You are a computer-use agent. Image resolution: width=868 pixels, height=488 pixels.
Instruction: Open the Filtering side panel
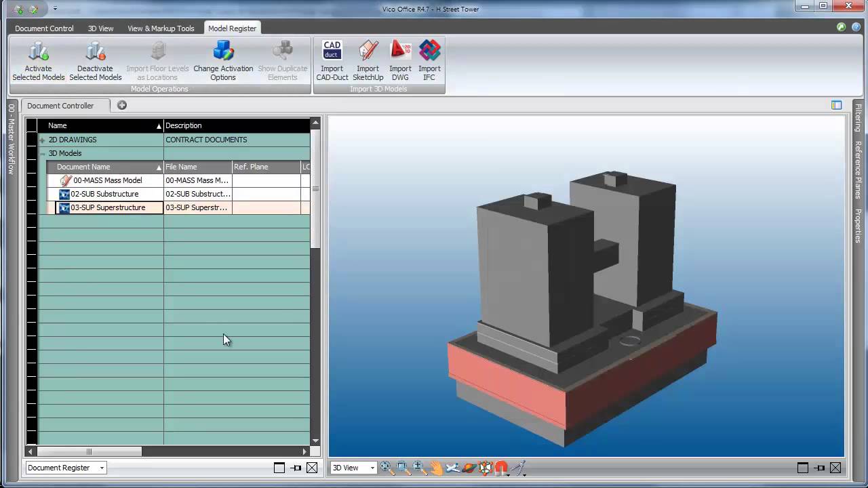858,118
